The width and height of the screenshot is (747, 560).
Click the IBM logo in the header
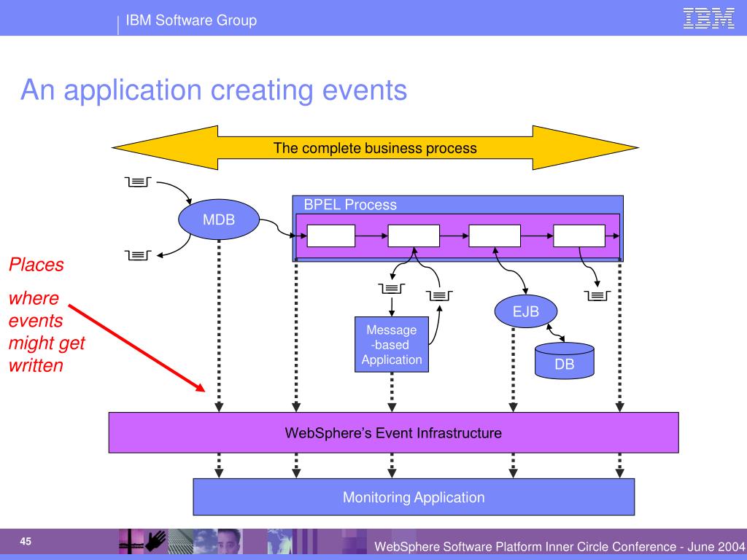[x=709, y=18]
